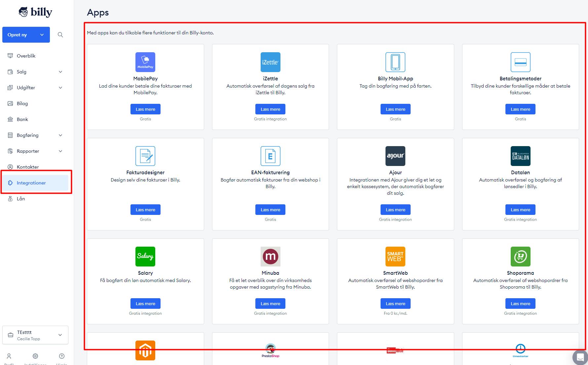Screen dimensions: 588x365
Task: Click the EAN-fakturering icon
Action: 270,156
